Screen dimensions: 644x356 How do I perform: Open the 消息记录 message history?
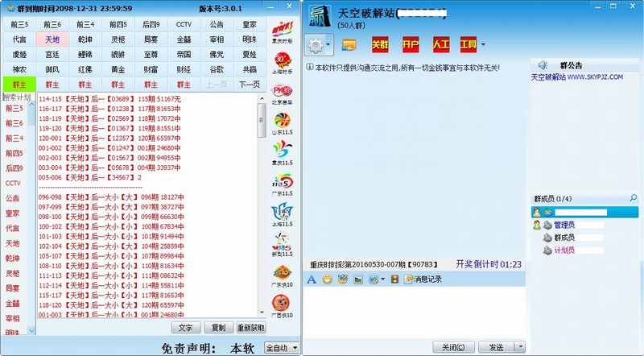(x=423, y=279)
